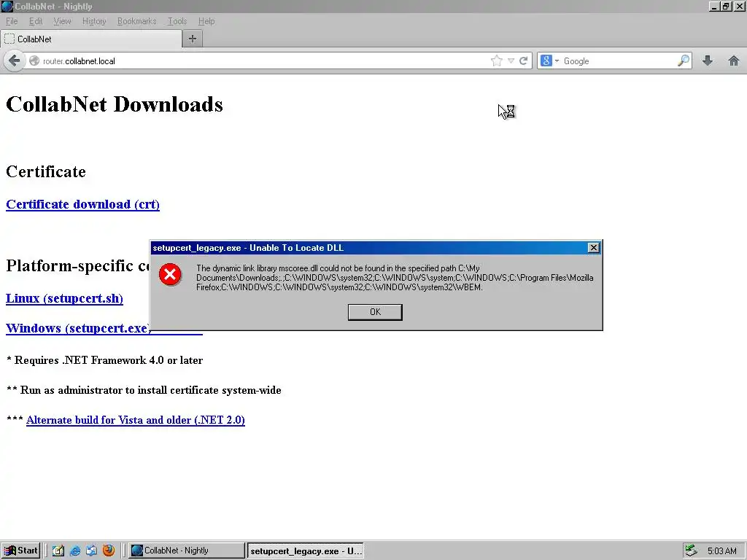
Task: Go to the home page icon
Action: pyautogui.click(x=734, y=61)
